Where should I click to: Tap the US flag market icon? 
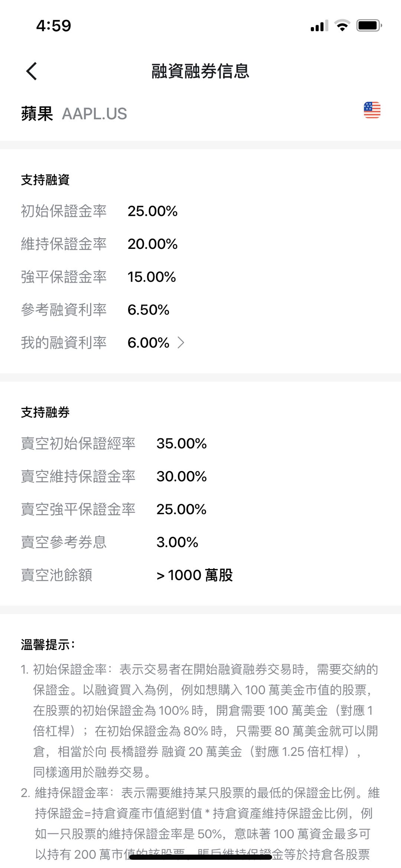[x=372, y=110]
